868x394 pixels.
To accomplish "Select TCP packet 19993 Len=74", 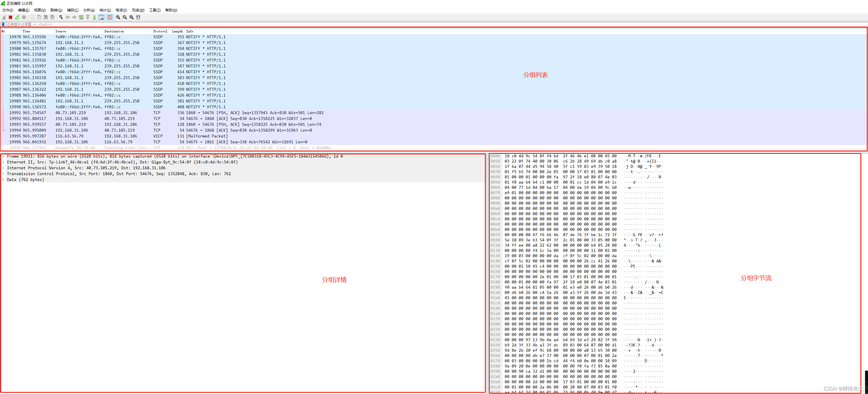I will (434, 124).
